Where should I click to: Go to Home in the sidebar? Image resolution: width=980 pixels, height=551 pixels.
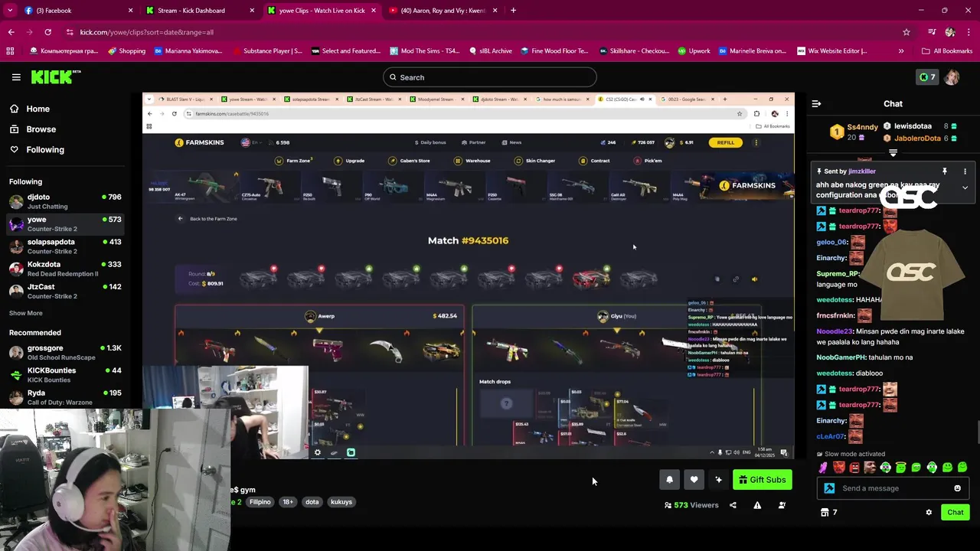coord(30,109)
